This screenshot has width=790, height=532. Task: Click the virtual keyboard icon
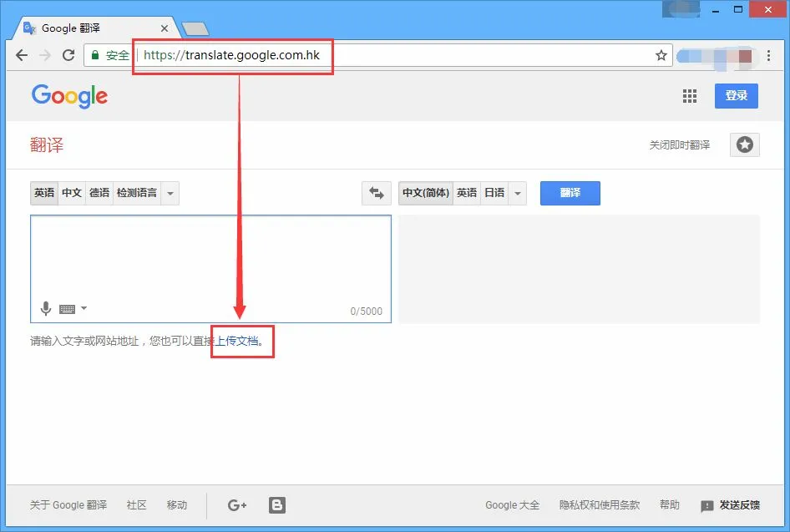67,309
